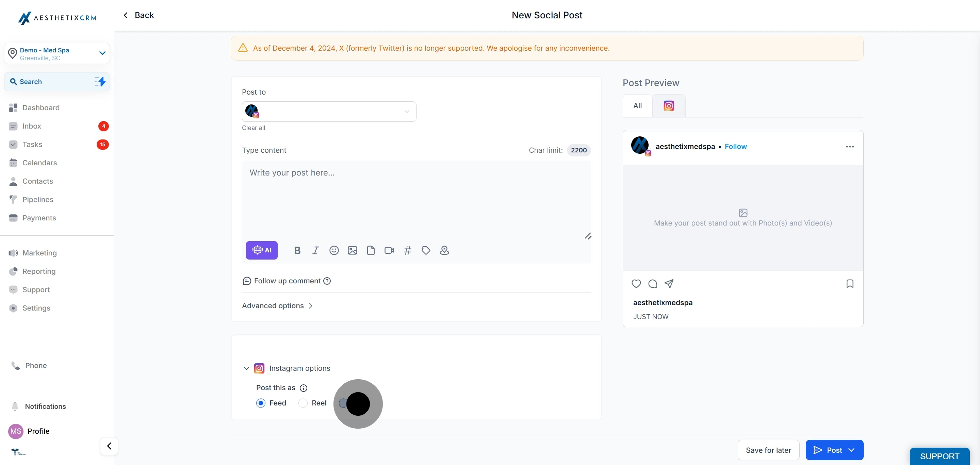Toggle bold formatting in the post editor
The height and width of the screenshot is (465, 980).
(297, 250)
